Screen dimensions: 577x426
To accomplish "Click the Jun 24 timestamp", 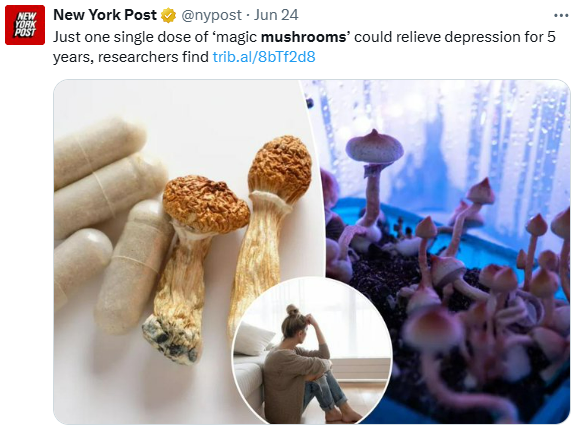I will 276,15.
